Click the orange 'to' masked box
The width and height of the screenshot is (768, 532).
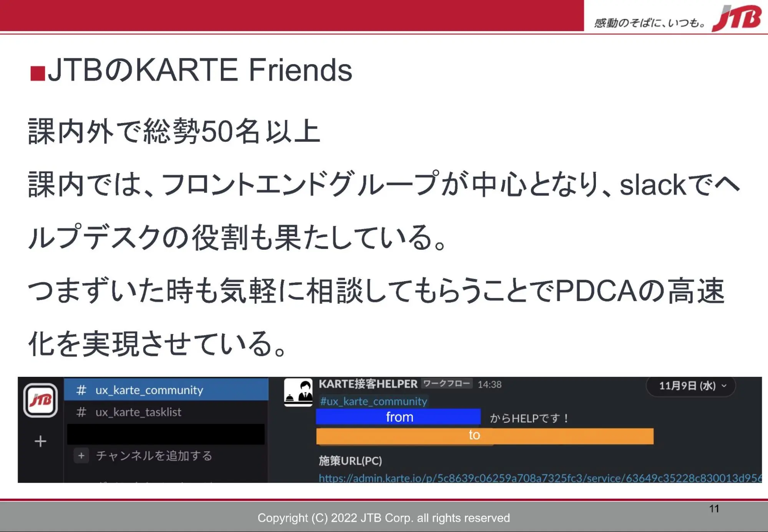485,436
